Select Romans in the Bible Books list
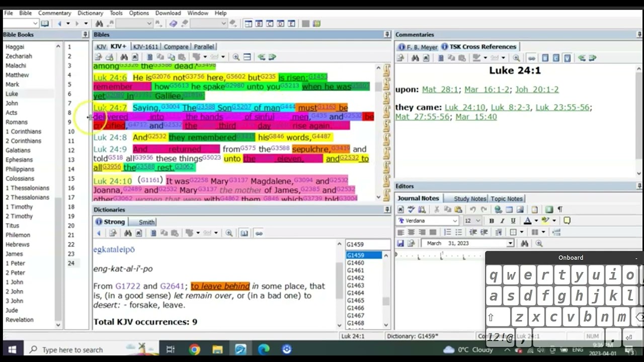Image resolution: width=644 pixels, height=362 pixels. click(x=17, y=122)
